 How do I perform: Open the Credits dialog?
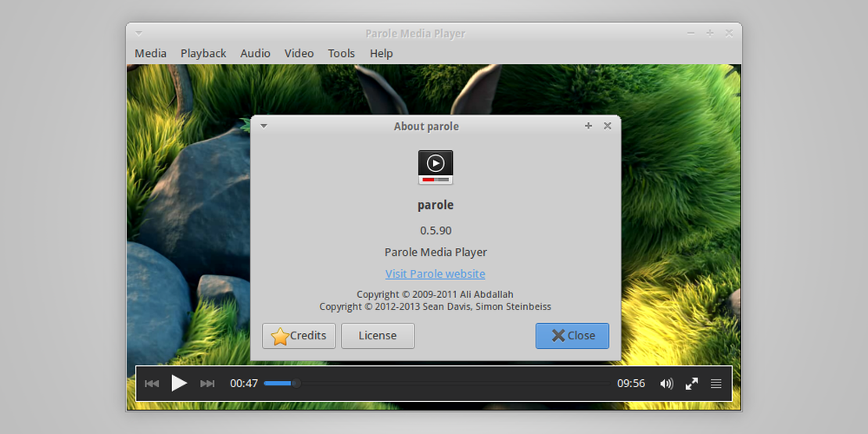[299, 335]
